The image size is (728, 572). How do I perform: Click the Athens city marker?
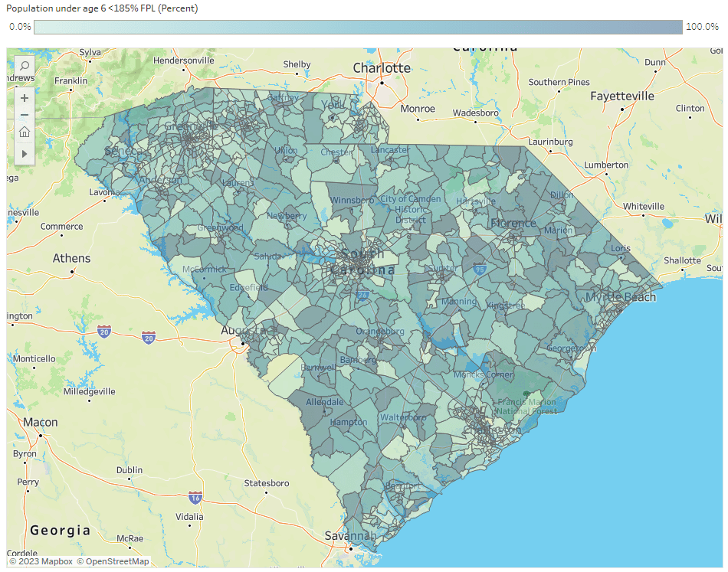[71, 271]
